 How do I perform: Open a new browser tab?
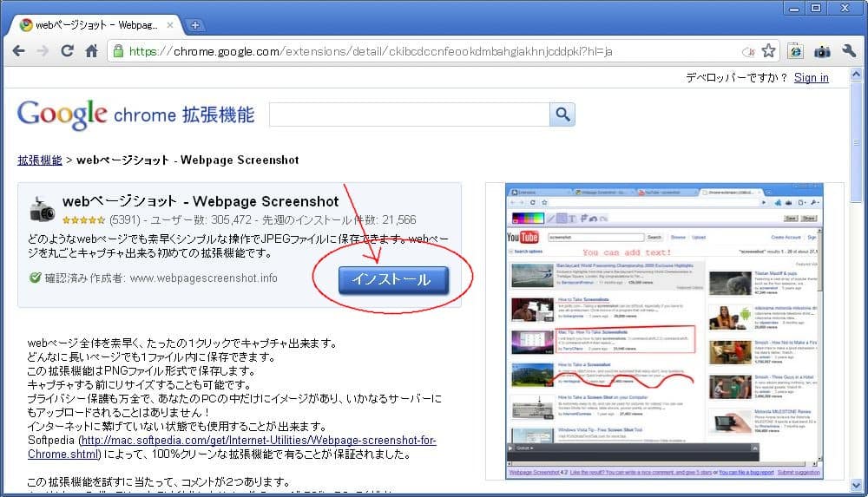click(194, 24)
